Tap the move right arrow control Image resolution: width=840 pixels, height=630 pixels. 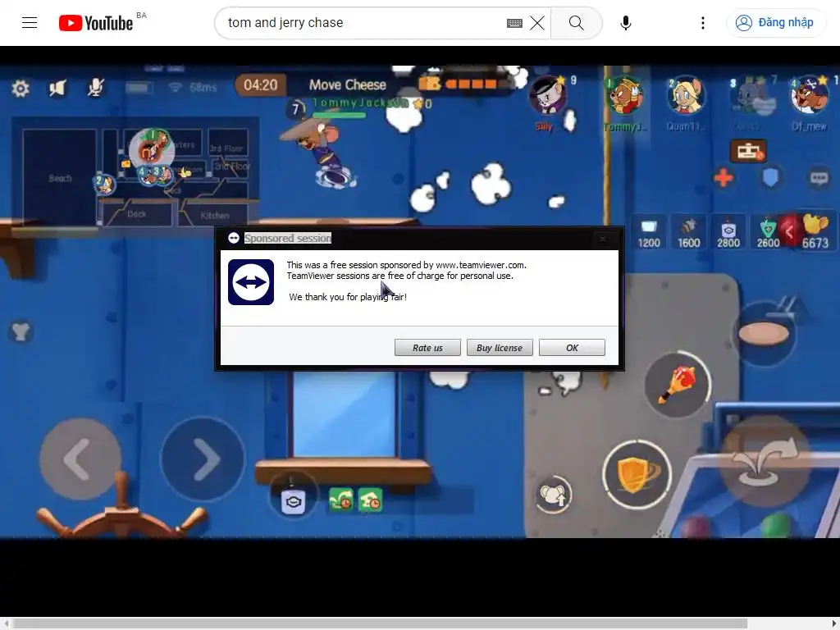coord(203,459)
